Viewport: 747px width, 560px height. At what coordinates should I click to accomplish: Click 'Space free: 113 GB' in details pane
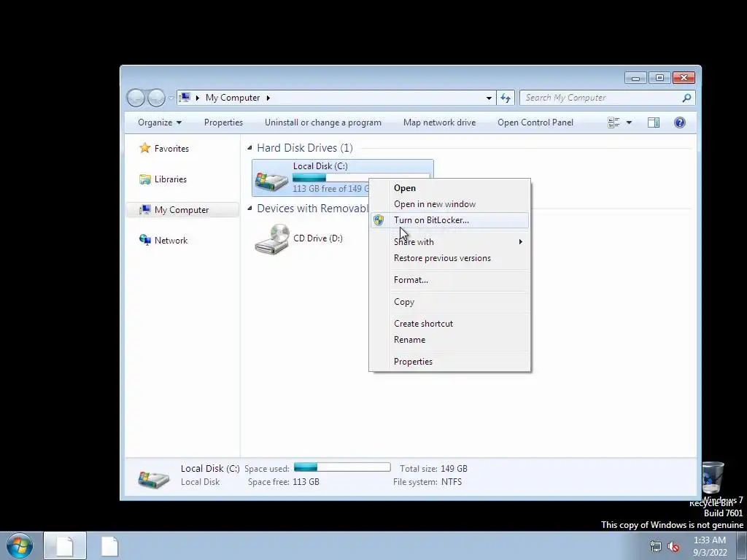[x=284, y=482]
